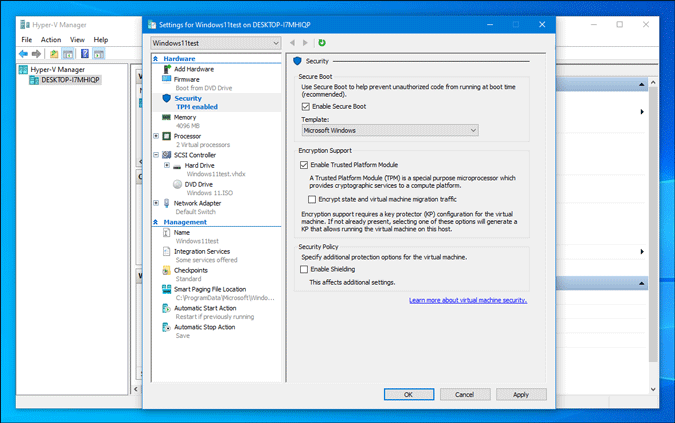Select DESKTOP-I7MHIQP in Hyper-V tree
This screenshot has width=675, height=423.
(70, 80)
